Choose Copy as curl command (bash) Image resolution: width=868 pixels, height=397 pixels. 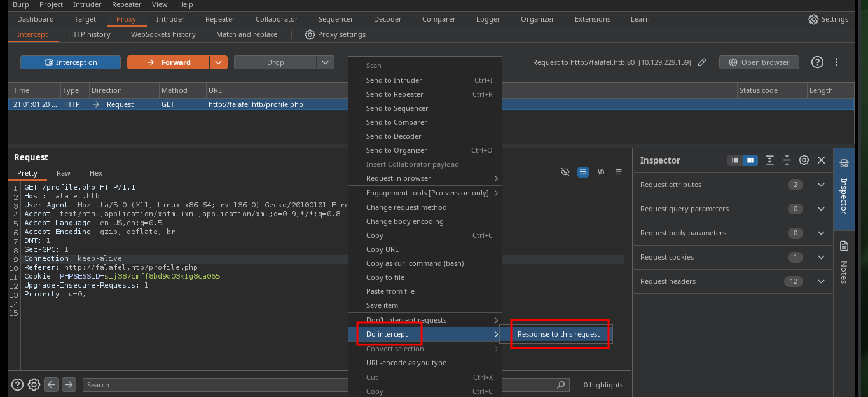(x=425, y=263)
